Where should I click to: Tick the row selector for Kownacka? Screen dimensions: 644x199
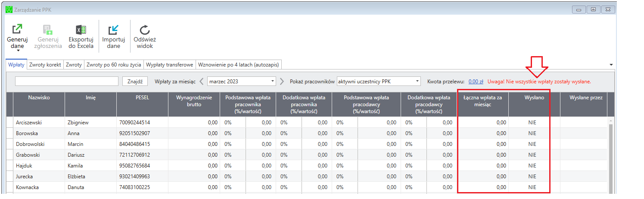coord(9,187)
